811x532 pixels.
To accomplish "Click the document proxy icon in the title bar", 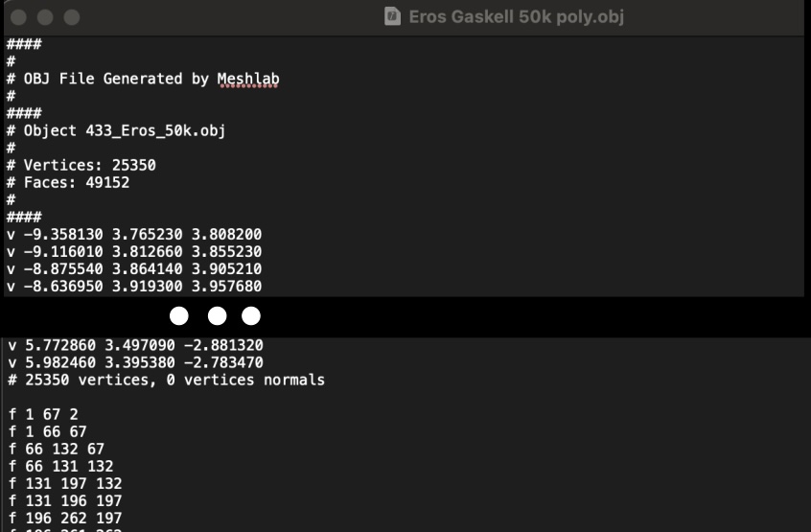I will [392, 16].
